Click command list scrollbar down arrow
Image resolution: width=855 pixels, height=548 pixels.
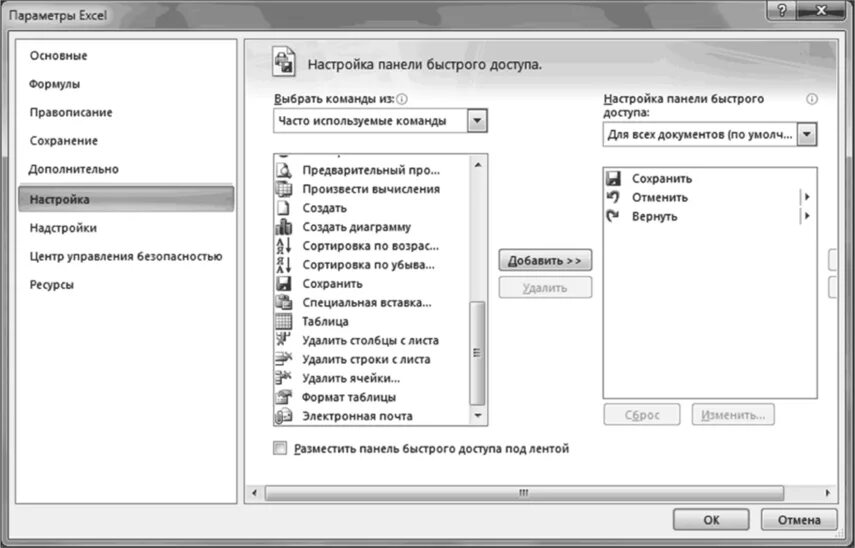[478, 416]
